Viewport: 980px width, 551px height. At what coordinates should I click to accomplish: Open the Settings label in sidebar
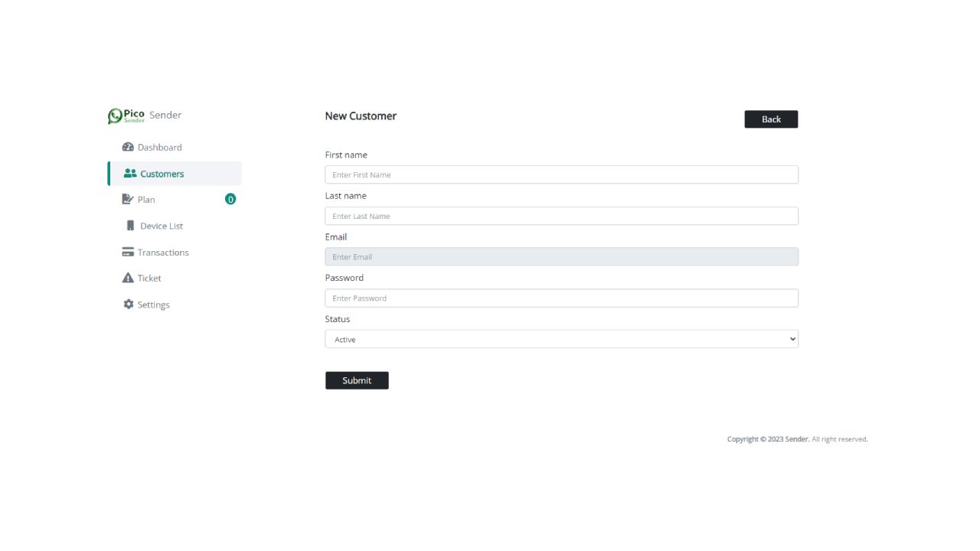(x=153, y=305)
